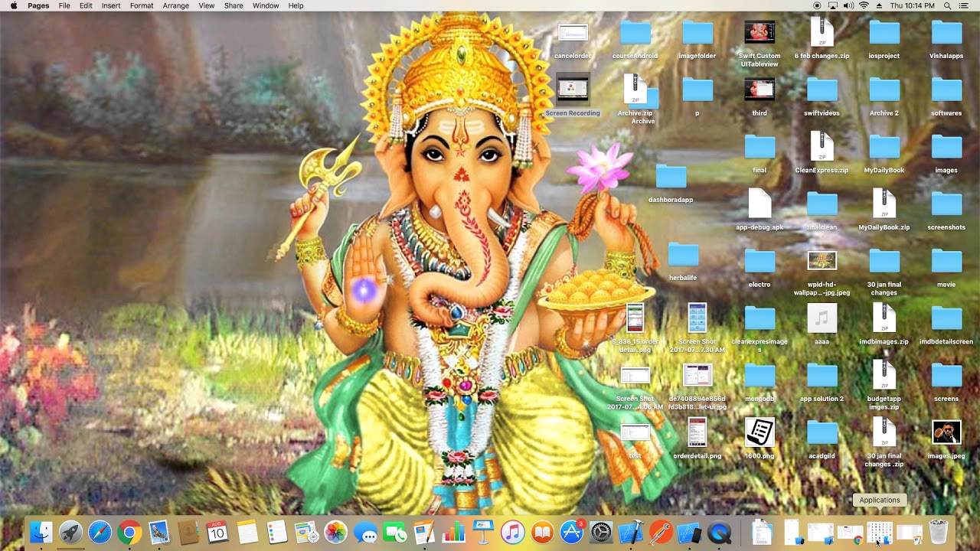Image resolution: width=980 pixels, height=551 pixels.
Task: Switch to Pages via its dock icon
Action: (x=424, y=532)
